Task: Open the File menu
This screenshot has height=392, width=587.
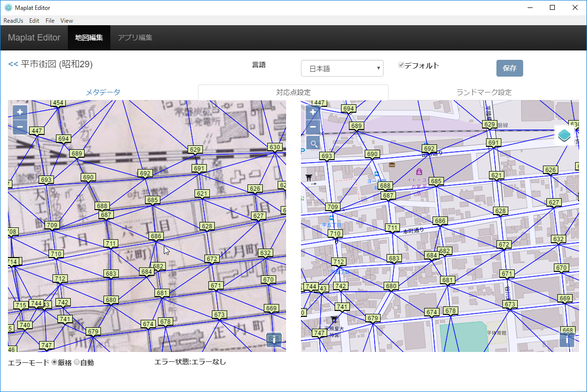Action: [x=49, y=21]
